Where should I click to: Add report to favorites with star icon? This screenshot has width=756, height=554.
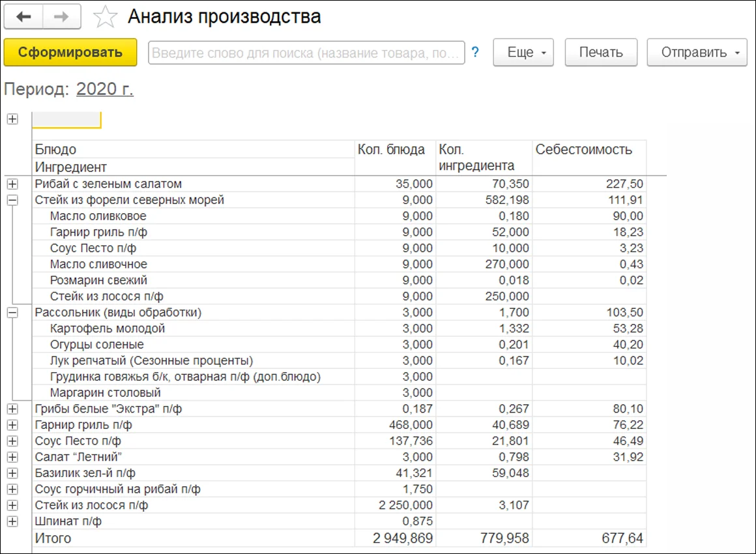pos(105,18)
